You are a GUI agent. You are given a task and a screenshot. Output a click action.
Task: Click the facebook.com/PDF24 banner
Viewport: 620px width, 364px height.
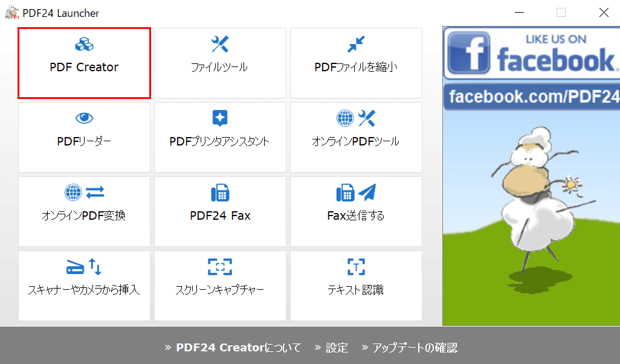coord(532,97)
